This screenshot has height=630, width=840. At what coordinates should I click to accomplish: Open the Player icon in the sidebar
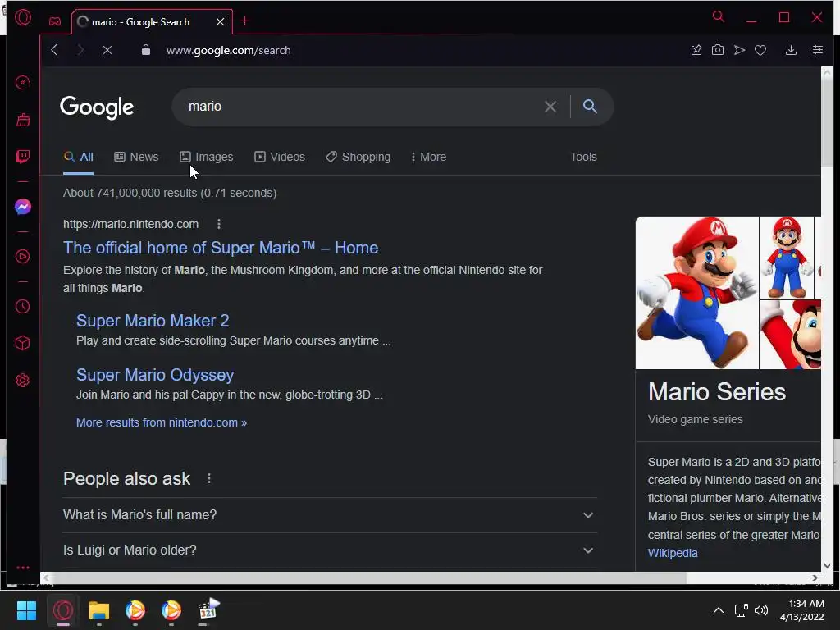coord(22,257)
